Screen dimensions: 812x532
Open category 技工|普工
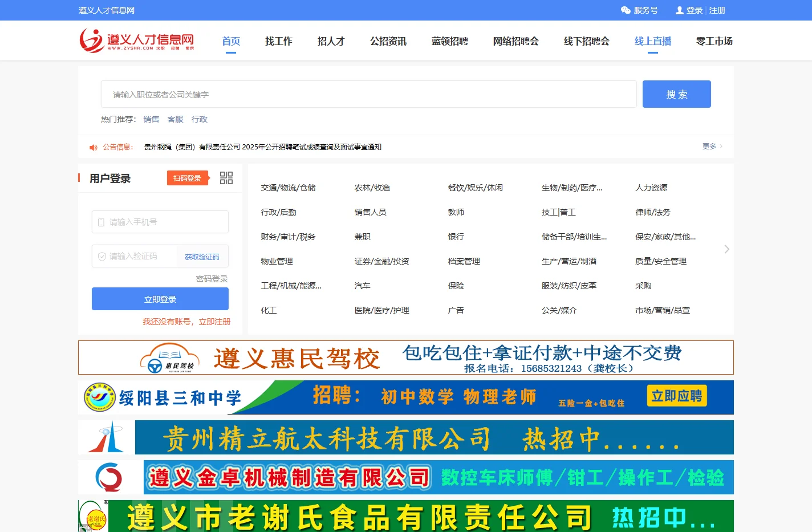[x=559, y=212]
